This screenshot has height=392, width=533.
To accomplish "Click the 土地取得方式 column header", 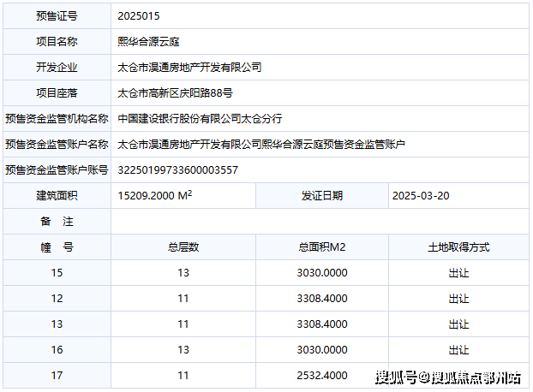I will pos(458,247).
